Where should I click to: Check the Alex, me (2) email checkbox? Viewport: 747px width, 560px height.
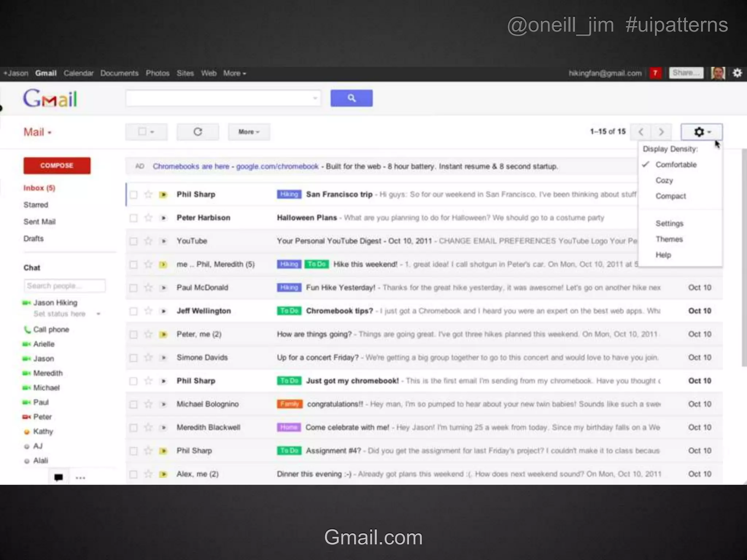[133, 474]
